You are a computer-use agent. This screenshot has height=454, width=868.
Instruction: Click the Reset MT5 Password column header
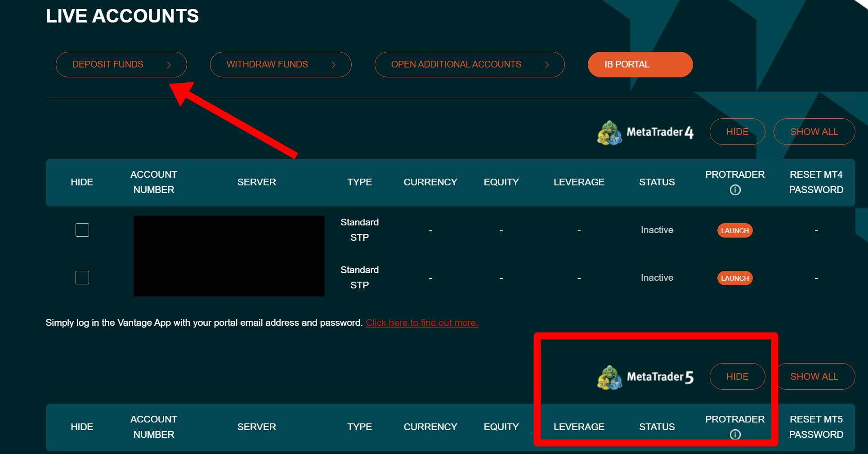[816, 427]
